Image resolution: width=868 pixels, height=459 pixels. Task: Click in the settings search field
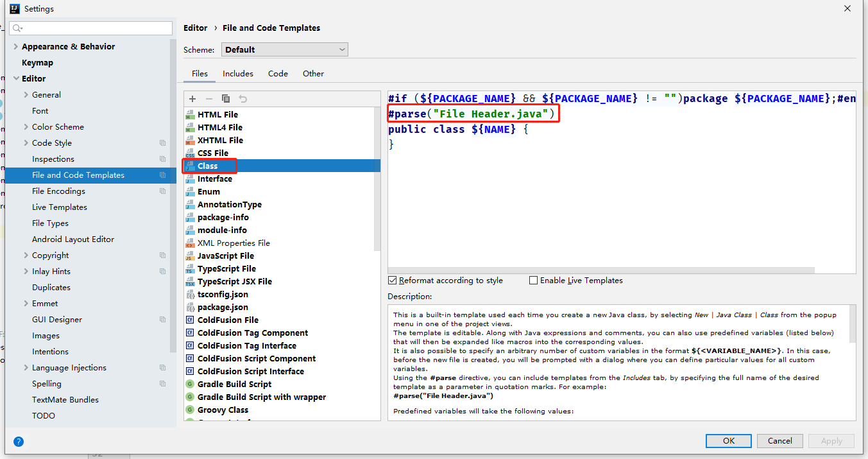tap(90, 28)
